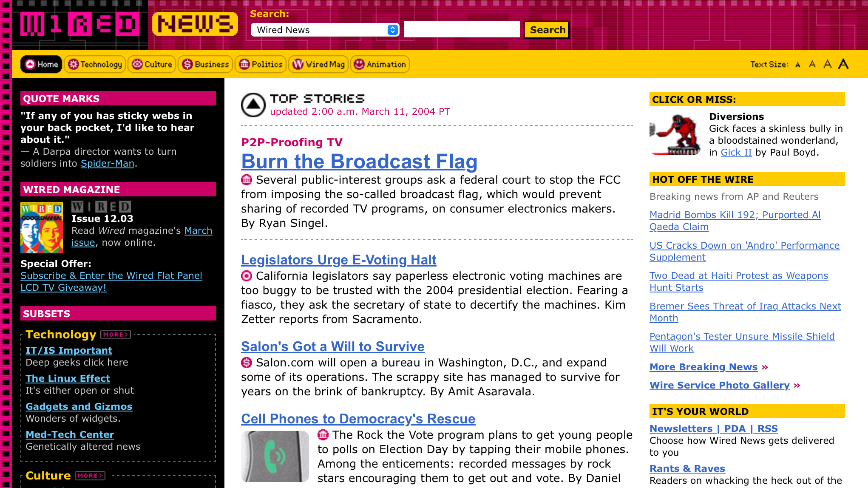Open the Technology tab
The width and height of the screenshot is (868, 488).
pos(95,64)
